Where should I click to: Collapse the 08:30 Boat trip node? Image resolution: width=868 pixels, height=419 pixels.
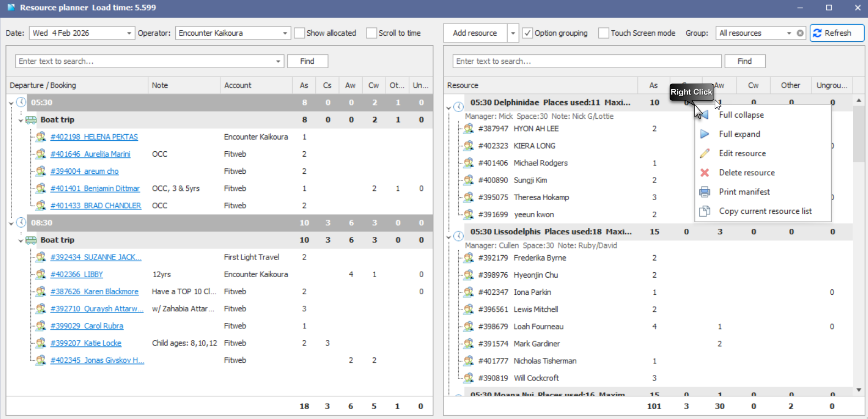[x=21, y=240]
